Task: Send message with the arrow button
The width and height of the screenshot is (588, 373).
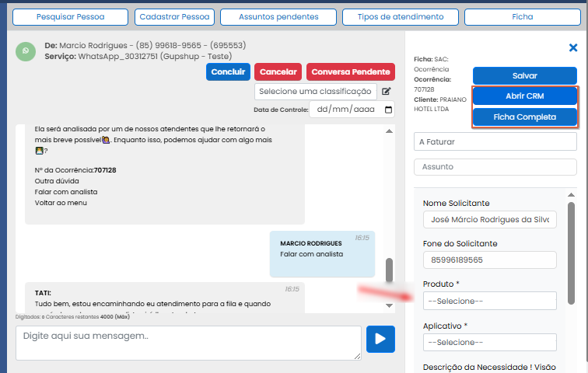Action: pyautogui.click(x=380, y=339)
